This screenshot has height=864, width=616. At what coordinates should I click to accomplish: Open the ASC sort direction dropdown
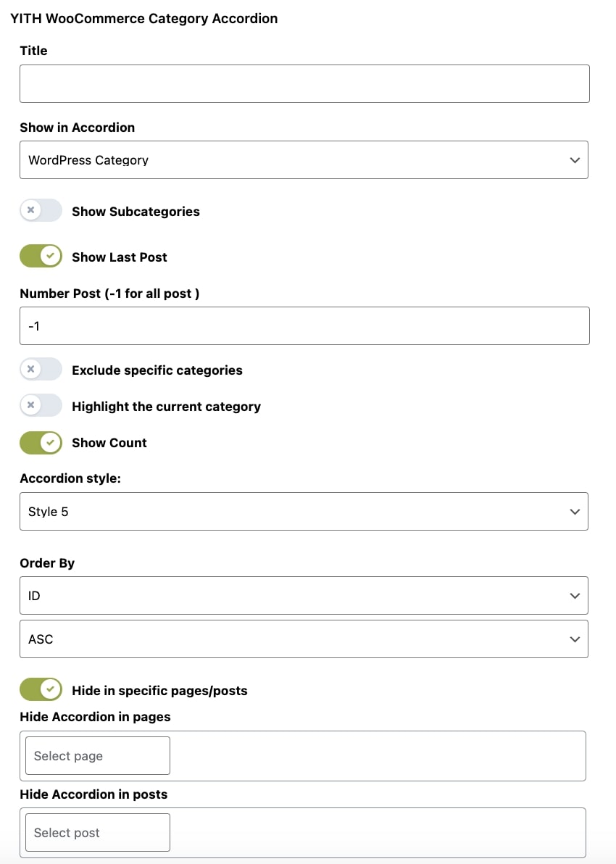tap(304, 639)
